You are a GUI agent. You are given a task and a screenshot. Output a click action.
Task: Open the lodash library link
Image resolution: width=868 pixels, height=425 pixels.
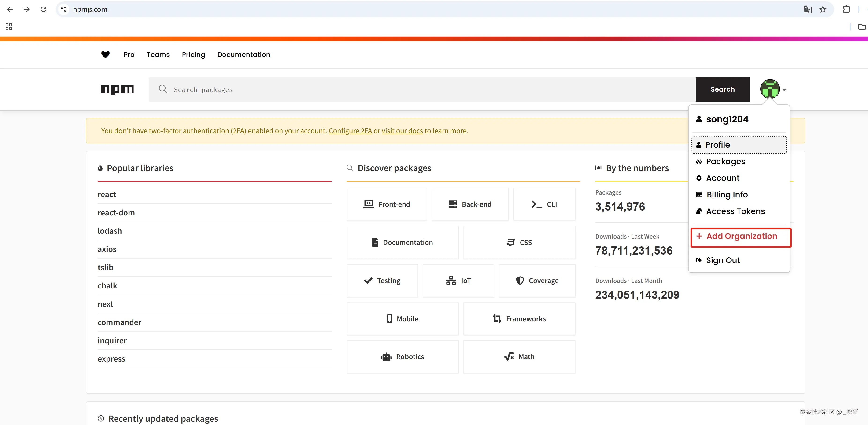[x=110, y=231]
